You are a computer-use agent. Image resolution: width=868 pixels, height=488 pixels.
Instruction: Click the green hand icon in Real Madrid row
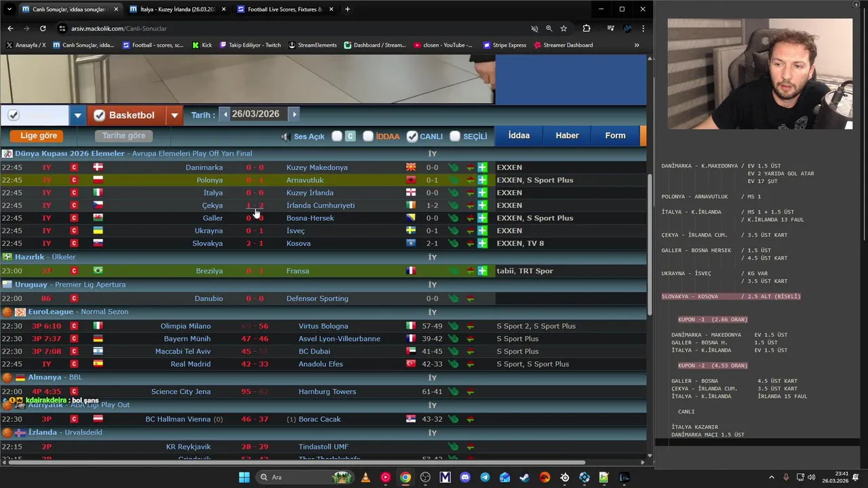(453, 364)
